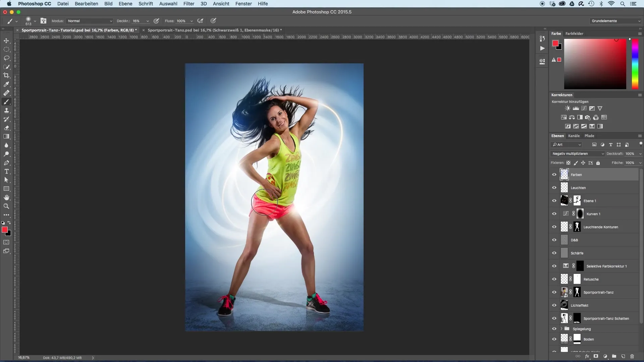This screenshot has width=644, height=362.
Task: Select the Rectangle shape tool
Action: click(6, 189)
